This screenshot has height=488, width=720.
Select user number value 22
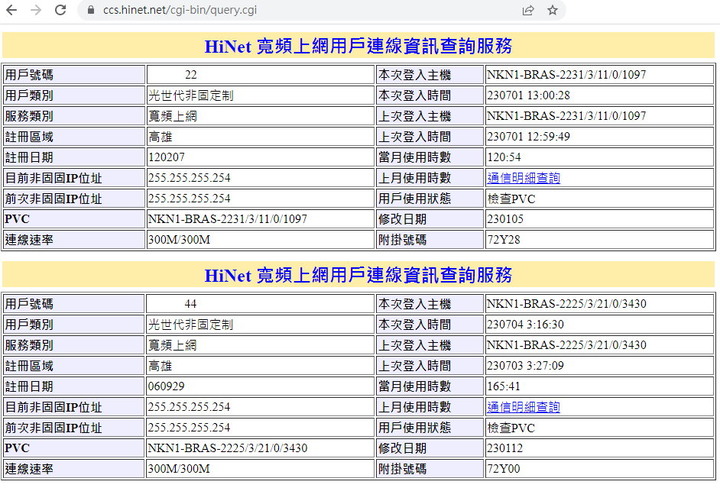[191, 74]
